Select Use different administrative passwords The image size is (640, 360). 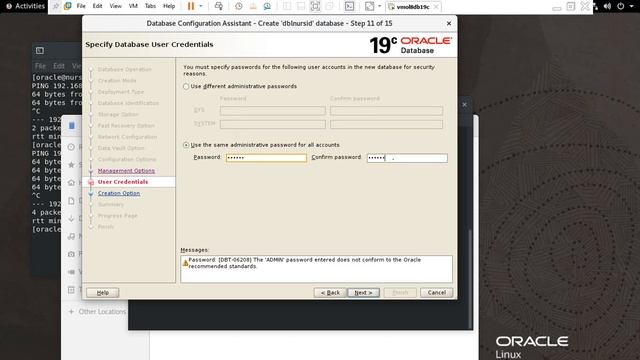(x=186, y=87)
